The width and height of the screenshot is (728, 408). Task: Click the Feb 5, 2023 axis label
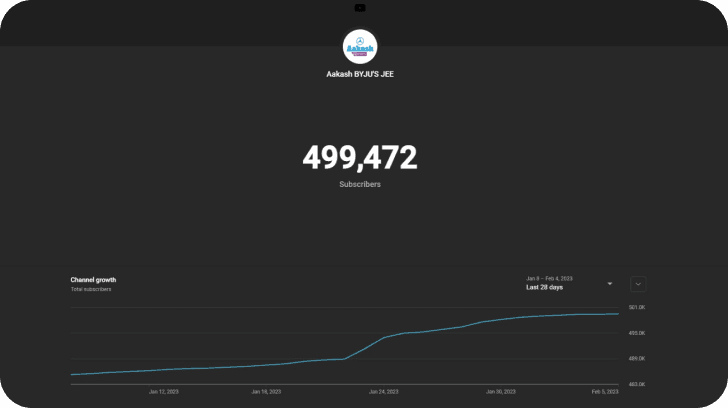605,392
